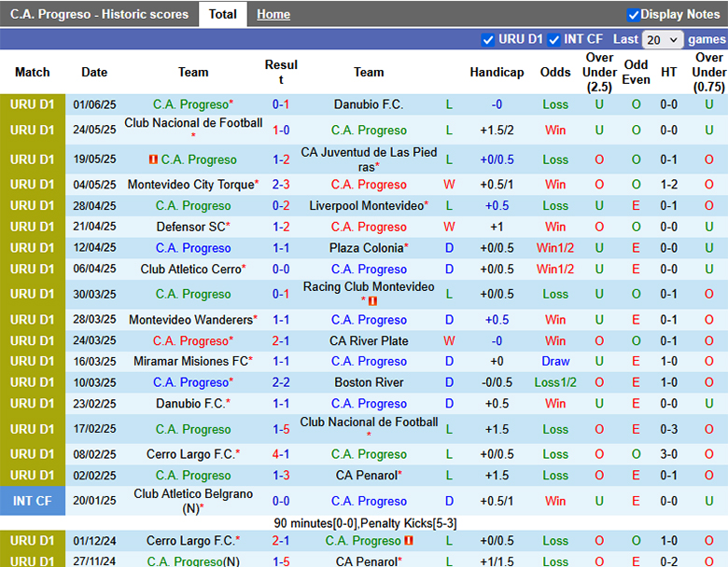Click the Odd Even column header

tap(636, 73)
